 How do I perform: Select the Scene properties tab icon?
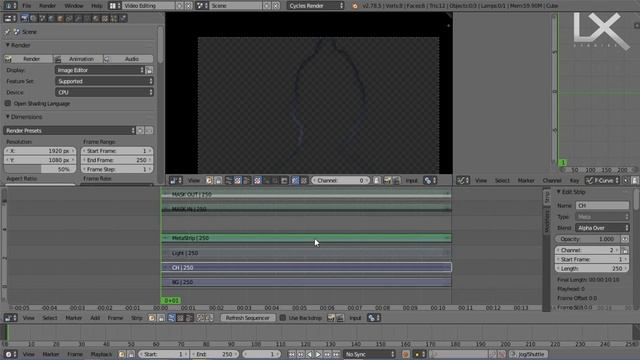tap(42, 18)
